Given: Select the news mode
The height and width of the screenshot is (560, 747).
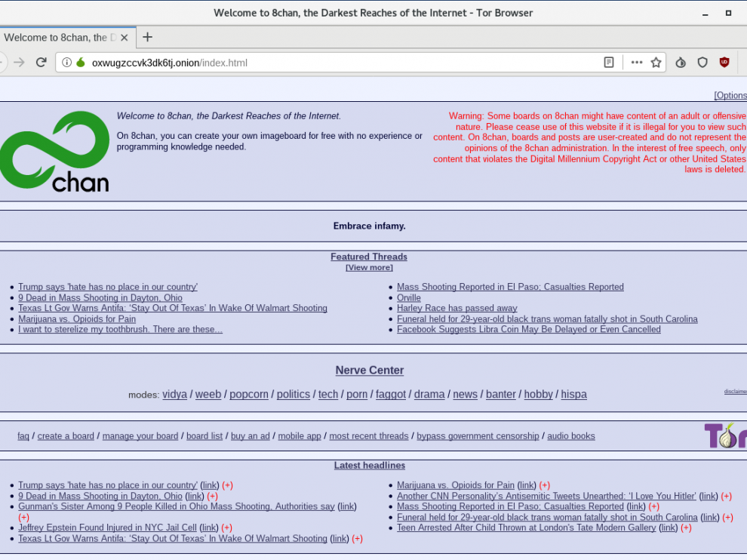Looking at the screenshot, I should point(465,394).
